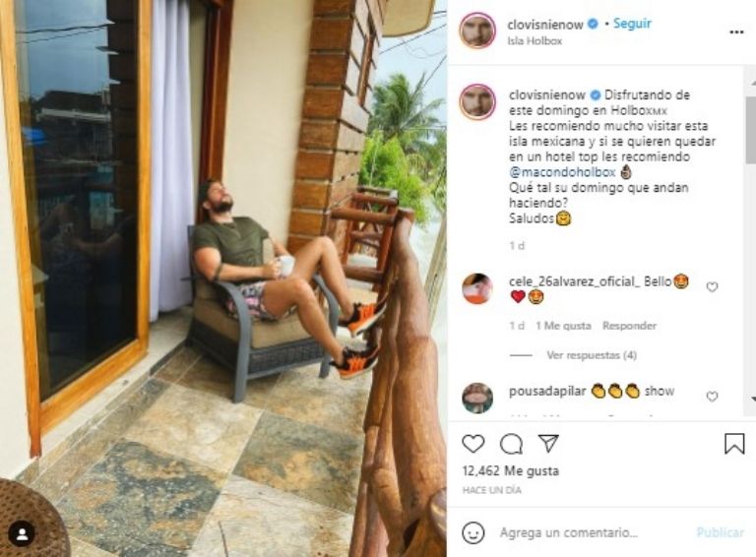756x557 pixels.
Task: Expand Ver respuestas (4) replies
Action: coord(592,355)
